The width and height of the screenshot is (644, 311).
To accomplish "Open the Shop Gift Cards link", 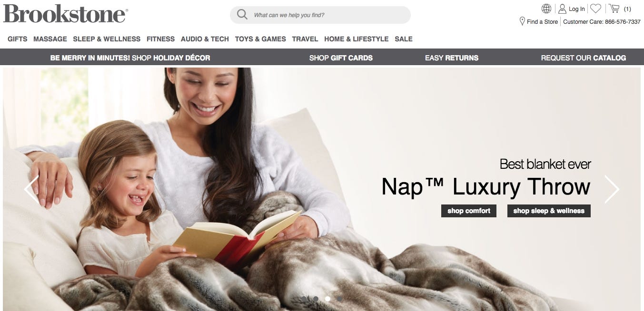I will [341, 58].
